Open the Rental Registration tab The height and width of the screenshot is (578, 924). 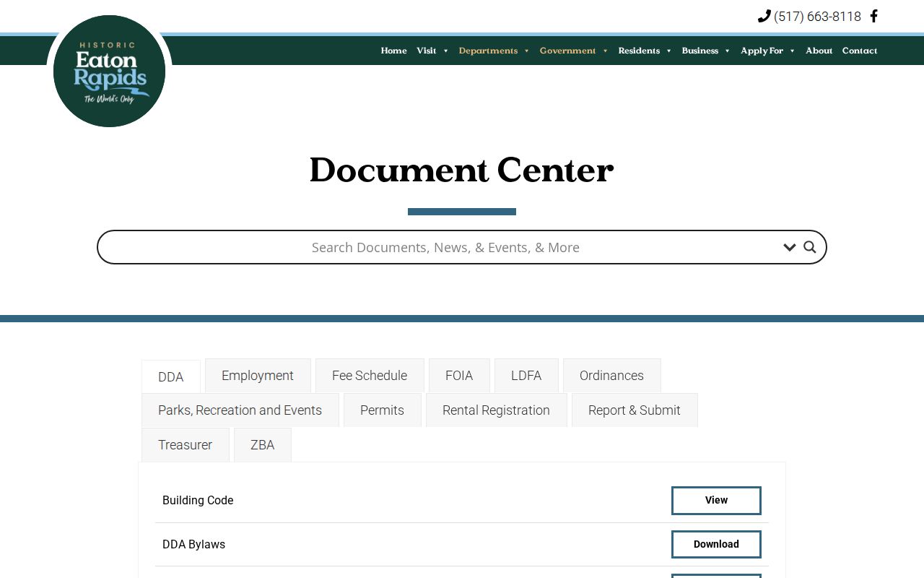(x=496, y=410)
